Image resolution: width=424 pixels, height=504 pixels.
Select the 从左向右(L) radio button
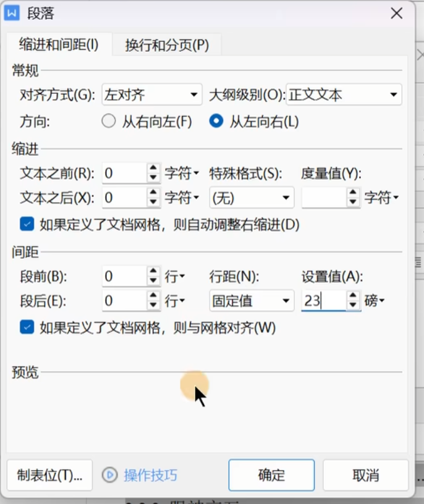pos(216,121)
